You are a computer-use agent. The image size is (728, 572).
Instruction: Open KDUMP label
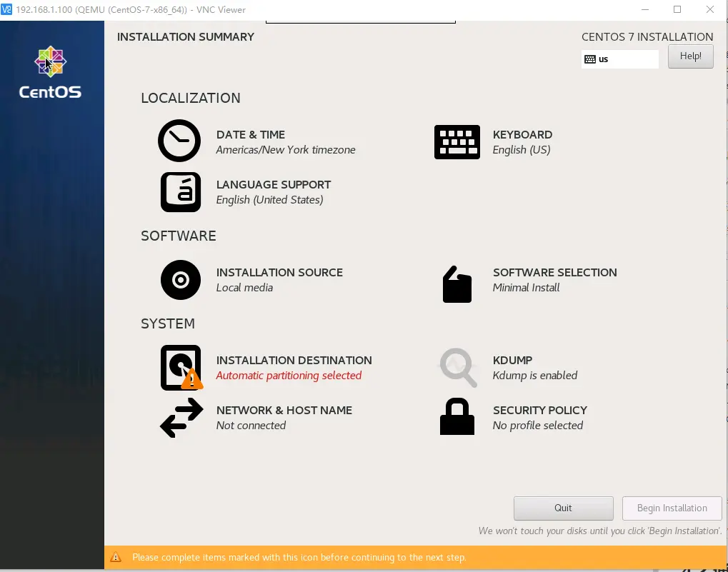tap(512, 360)
